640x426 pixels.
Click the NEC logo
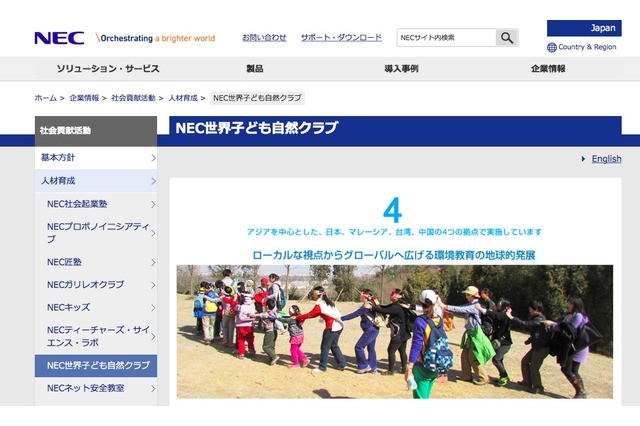(59, 38)
